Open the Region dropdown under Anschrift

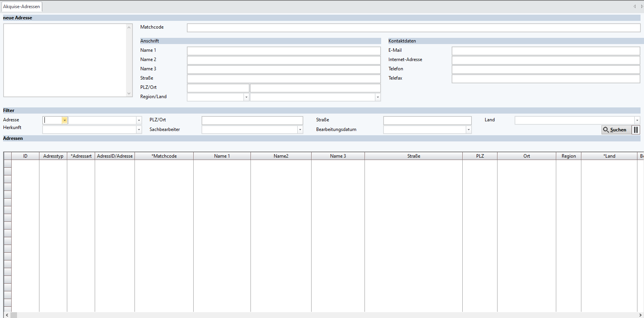click(246, 97)
